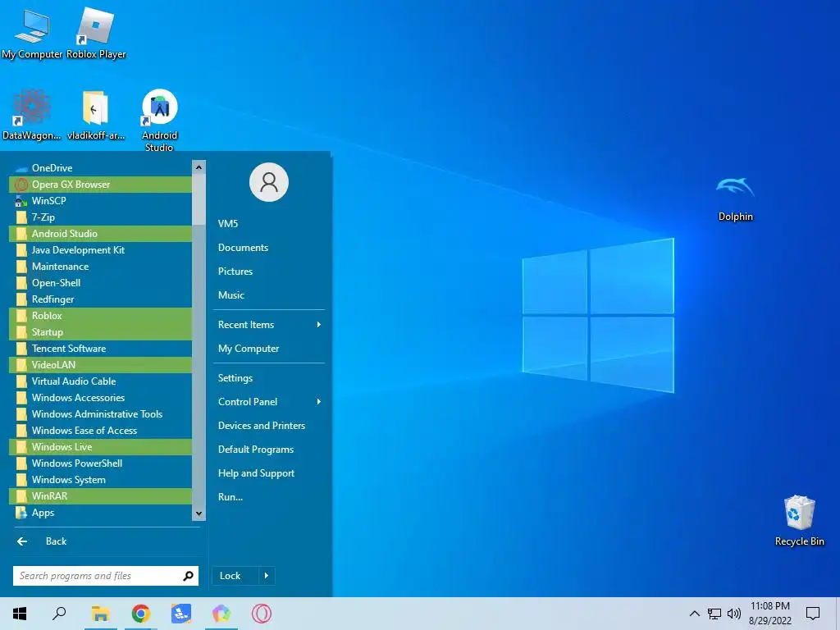
Task: Expand the Windows Administrative Tools folder
Action: (101, 414)
